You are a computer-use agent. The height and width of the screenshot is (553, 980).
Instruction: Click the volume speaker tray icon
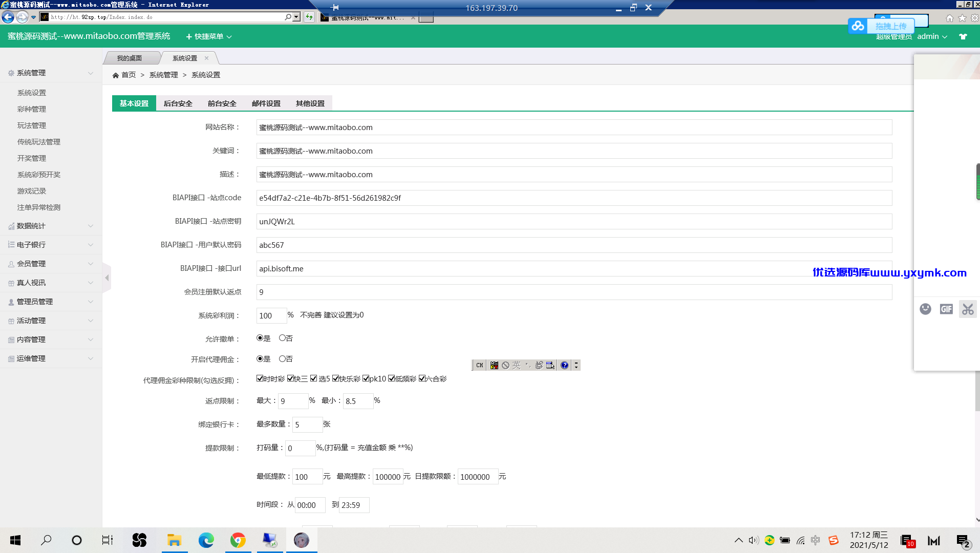pyautogui.click(x=753, y=540)
